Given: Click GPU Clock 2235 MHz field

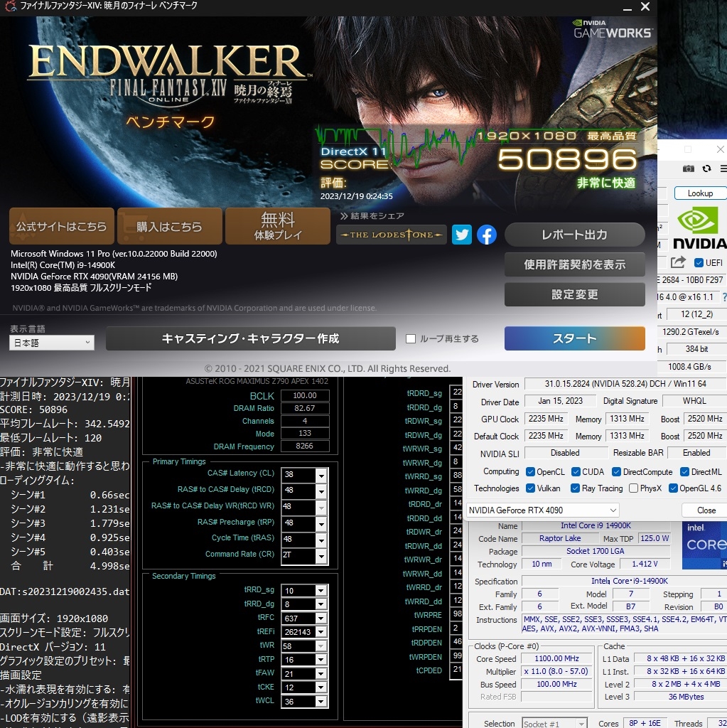Looking at the screenshot, I should [x=546, y=419].
